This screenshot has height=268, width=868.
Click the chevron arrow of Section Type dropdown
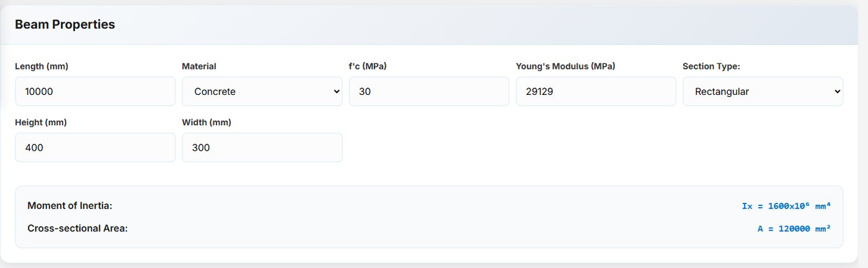(x=838, y=92)
